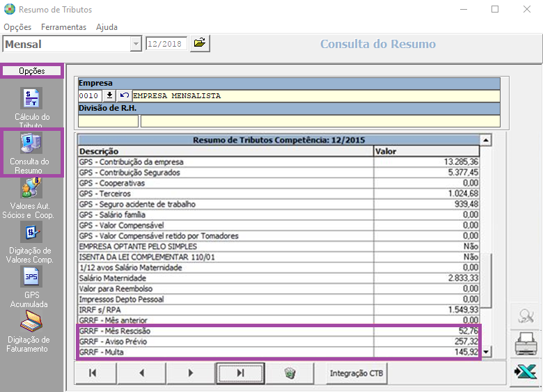The width and height of the screenshot is (543, 392).
Task: Select row GRRF - Multa
Action: pos(278,352)
